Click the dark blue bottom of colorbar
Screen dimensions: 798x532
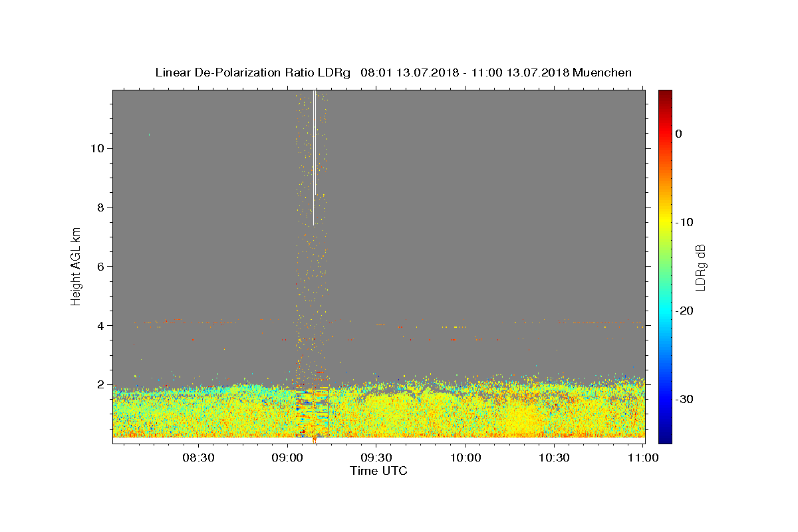click(x=665, y=438)
